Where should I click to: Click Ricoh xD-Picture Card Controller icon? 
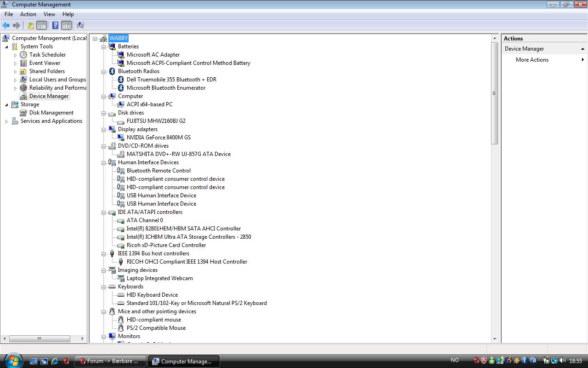point(121,245)
